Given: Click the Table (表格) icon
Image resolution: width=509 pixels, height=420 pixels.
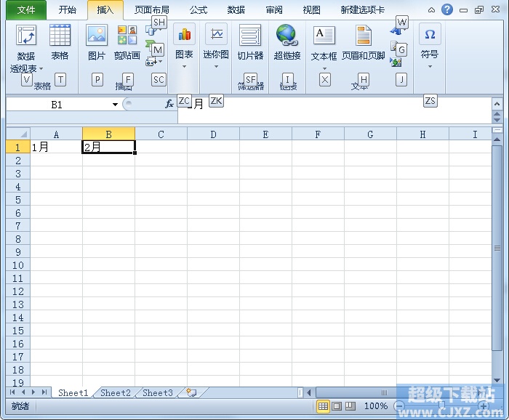Looking at the screenshot, I should (60, 36).
